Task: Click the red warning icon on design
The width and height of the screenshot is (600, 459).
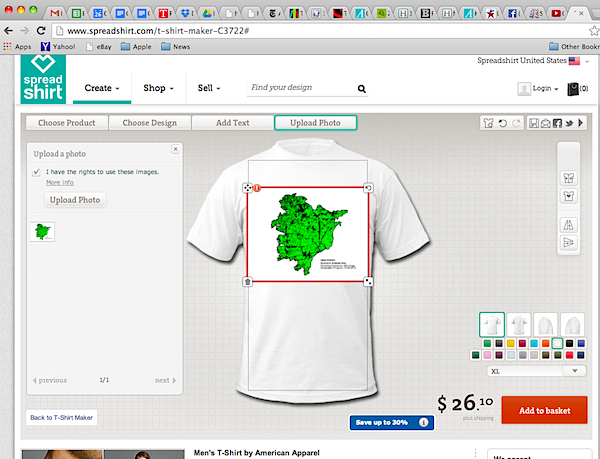Action: coord(256,187)
